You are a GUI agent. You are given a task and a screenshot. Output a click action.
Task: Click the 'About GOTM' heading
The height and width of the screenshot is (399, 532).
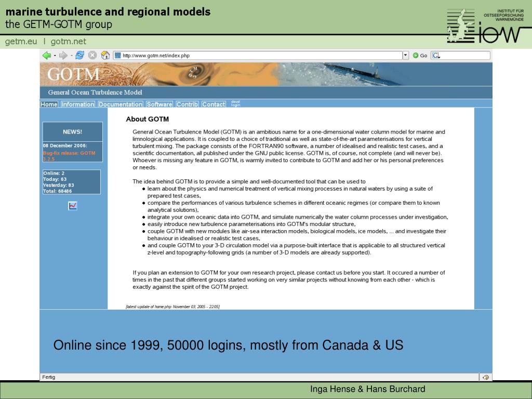pos(147,119)
